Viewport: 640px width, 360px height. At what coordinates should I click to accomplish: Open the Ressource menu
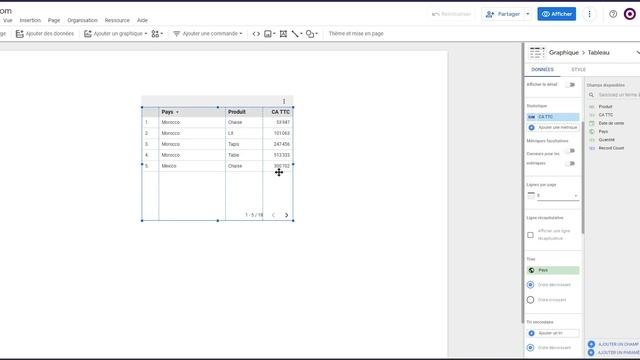click(x=117, y=20)
